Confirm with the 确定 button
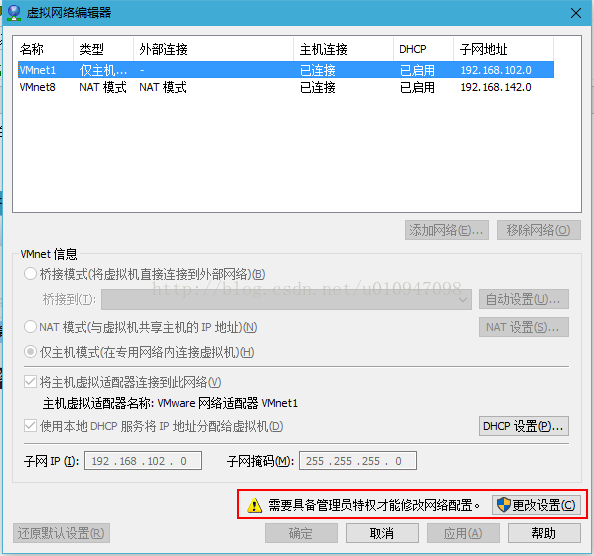The image size is (594, 556). pyautogui.click(x=301, y=533)
